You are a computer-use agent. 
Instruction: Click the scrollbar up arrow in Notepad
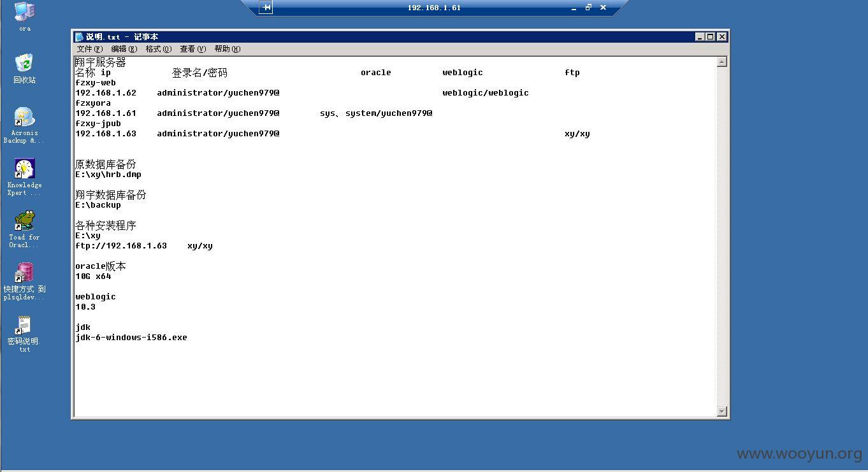click(x=722, y=62)
